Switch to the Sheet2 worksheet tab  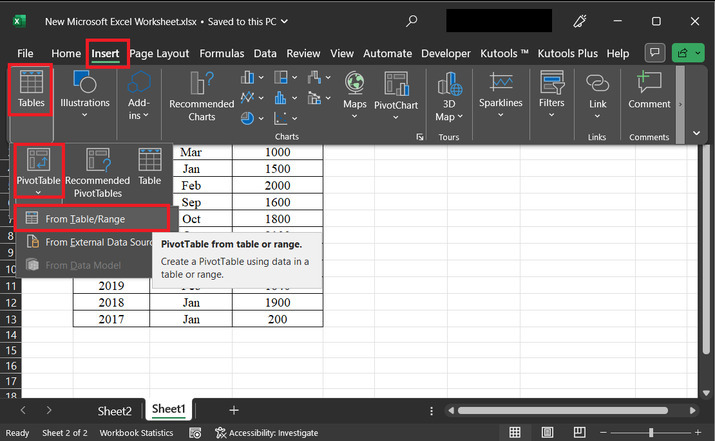pyautogui.click(x=114, y=410)
